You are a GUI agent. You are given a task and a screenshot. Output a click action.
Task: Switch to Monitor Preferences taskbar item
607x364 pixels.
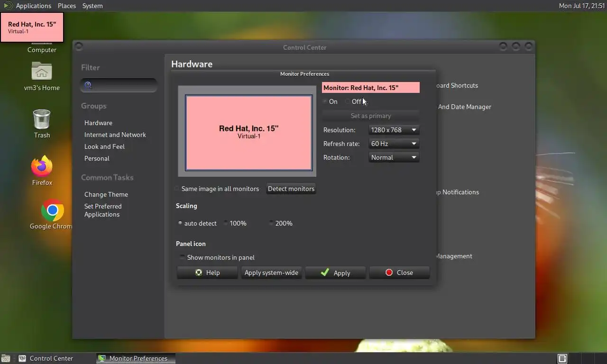[136, 358]
